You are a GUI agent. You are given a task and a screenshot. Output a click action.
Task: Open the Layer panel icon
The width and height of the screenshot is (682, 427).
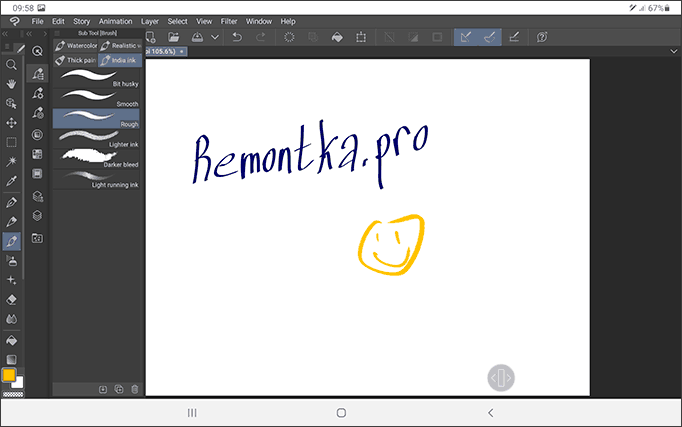37,216
